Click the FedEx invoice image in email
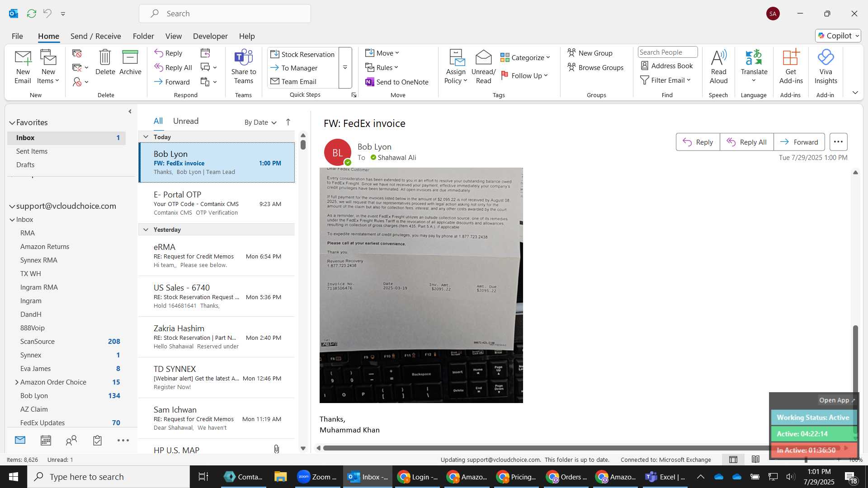 point(421,285)
